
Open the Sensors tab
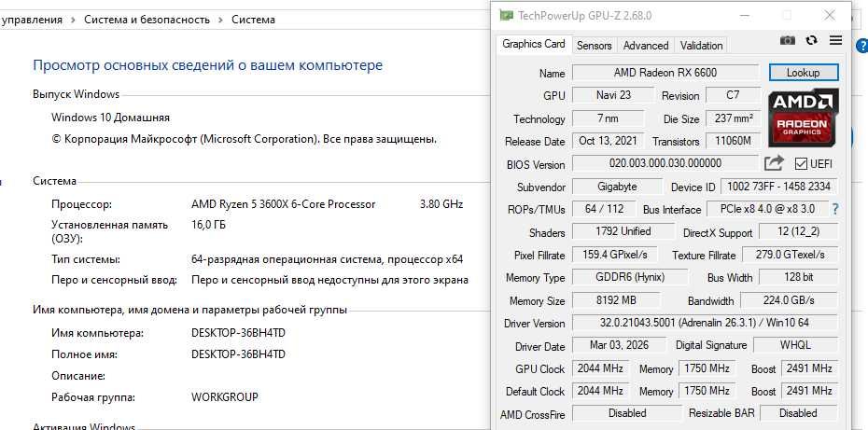[594, 46]
